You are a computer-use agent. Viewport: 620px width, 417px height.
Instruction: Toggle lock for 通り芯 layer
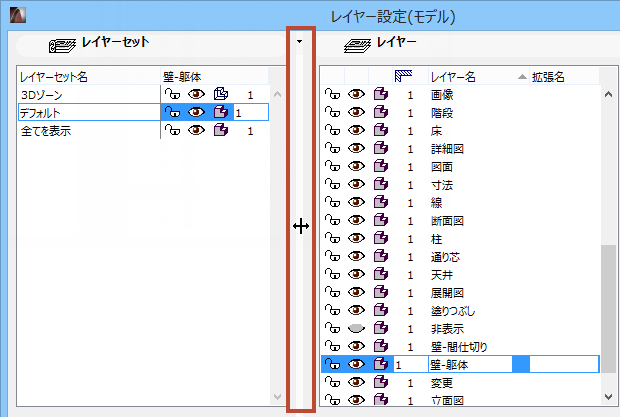[333, 257]
